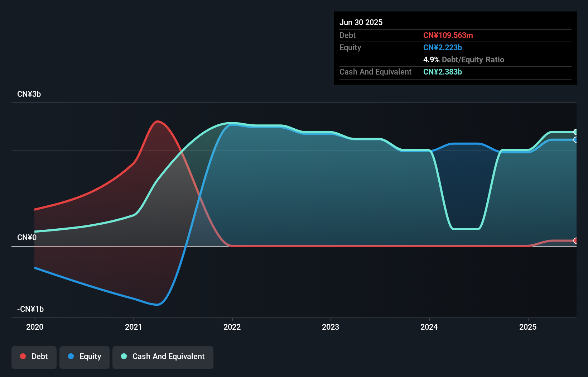Expand the Jun 30 2025 tooltip header
The height and width of the screenshot is (377, 588).
click(x=361, y=22)
